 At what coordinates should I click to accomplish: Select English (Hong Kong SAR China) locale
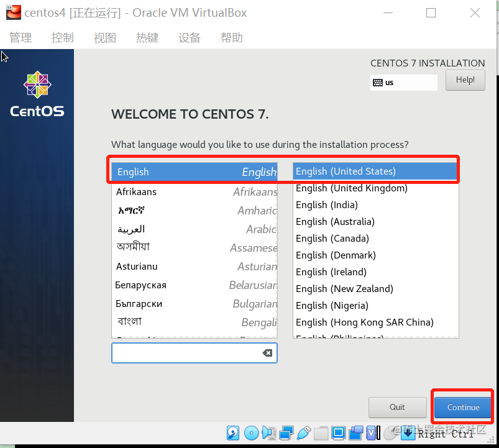point(375,322)
